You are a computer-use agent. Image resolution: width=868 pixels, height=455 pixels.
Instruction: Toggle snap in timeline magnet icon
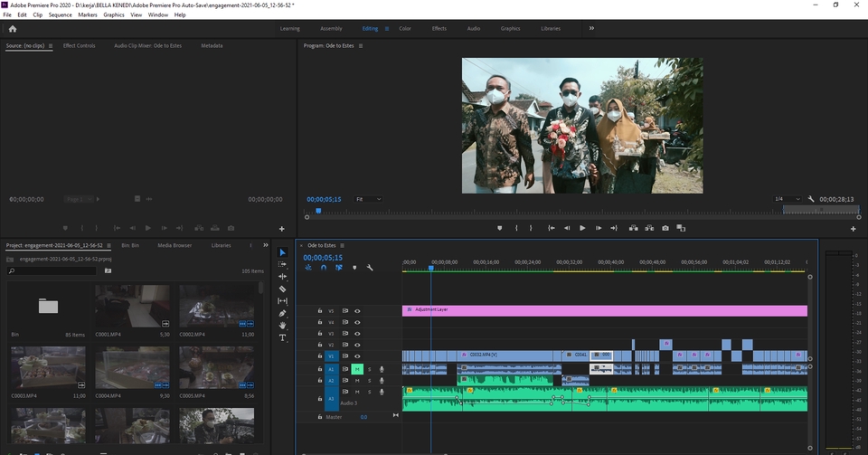tap(323, 268)
